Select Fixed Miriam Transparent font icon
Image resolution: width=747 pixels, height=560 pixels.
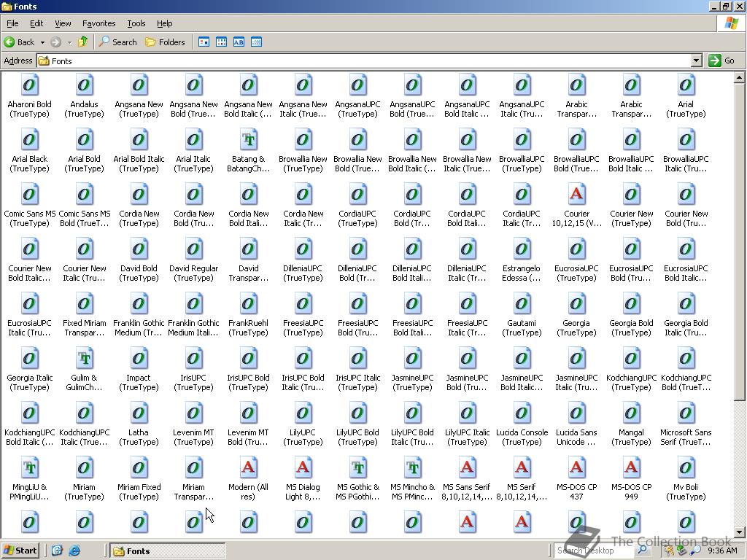85,304
